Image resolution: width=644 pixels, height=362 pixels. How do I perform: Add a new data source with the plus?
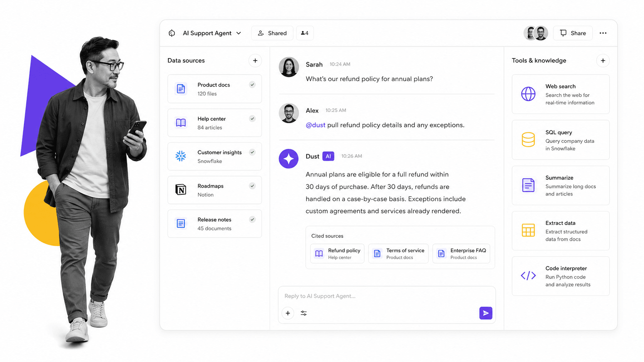click(255, 61)
